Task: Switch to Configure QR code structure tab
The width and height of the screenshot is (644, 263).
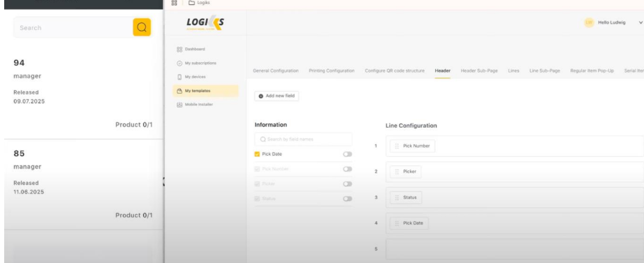Action: [395, 71]
